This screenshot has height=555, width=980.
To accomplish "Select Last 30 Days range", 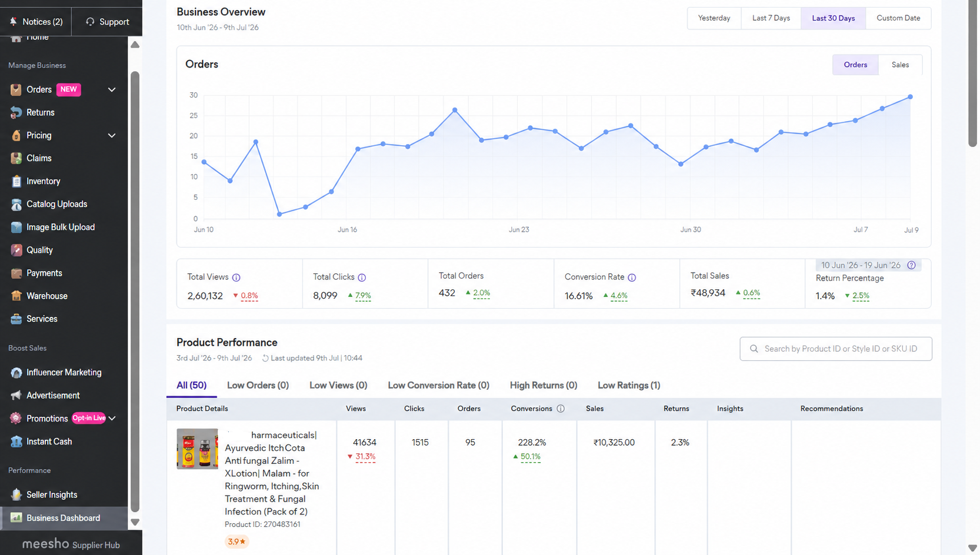I will click(x=834, y=18).
